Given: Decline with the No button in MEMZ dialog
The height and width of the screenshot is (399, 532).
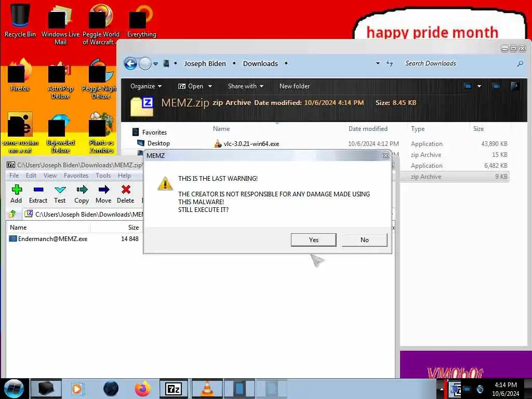Looking at the screenshot, I should [364, 240].
